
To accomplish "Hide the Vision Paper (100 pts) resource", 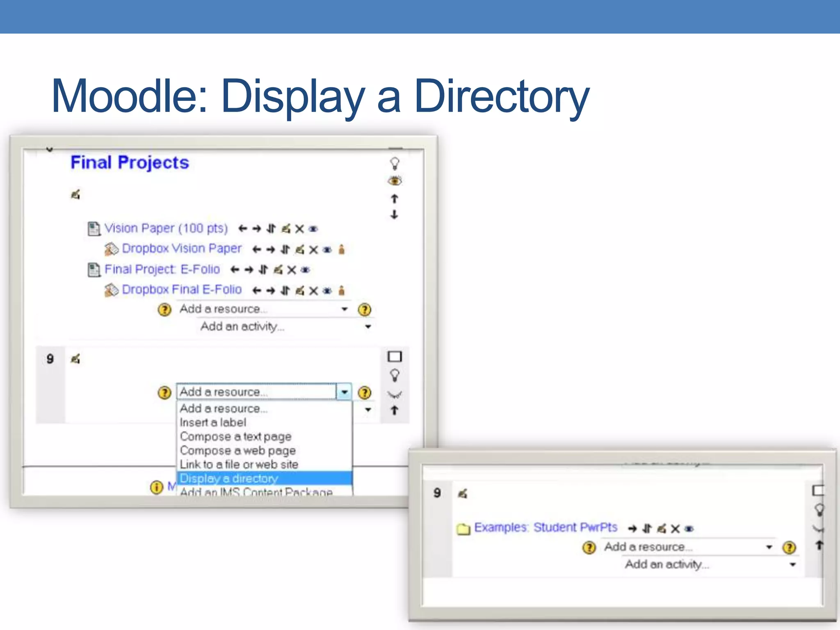I will [313, 229].
